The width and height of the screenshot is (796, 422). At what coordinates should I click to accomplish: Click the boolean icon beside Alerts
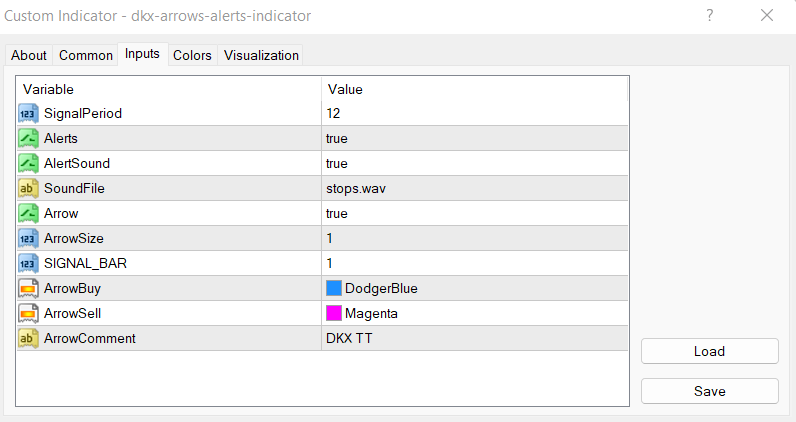[28, 138]
